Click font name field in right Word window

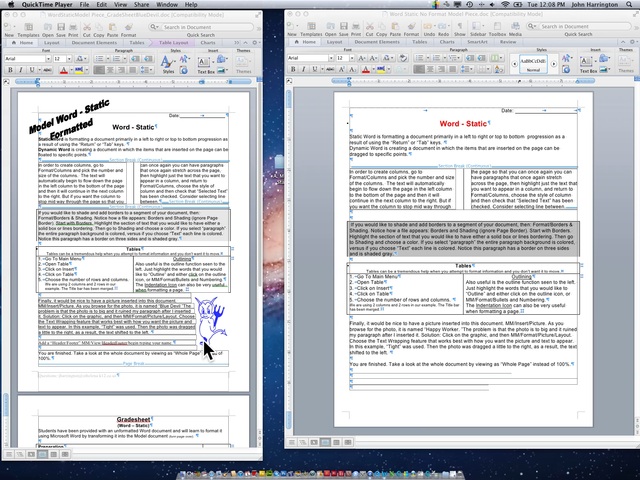(308, 58)
